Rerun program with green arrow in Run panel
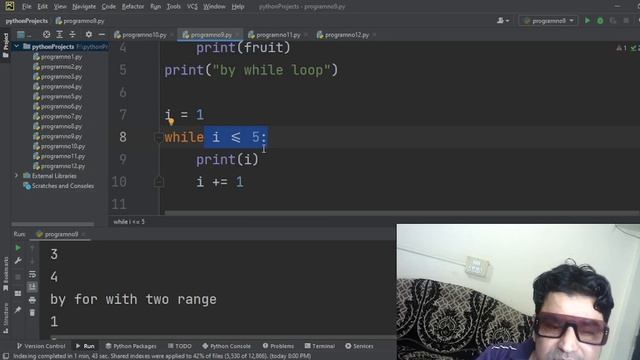This screenshot has height=360, width=640. (x=18, y=248)
